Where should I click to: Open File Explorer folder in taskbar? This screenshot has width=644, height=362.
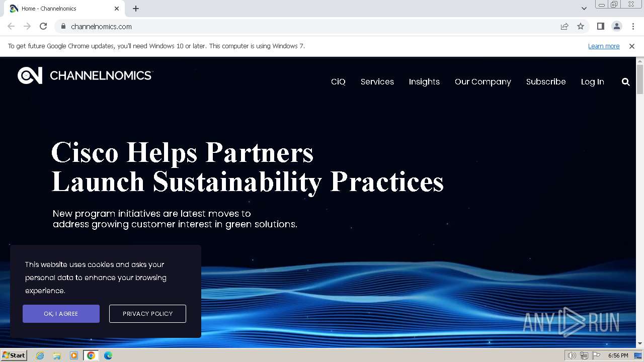coord(57,355)
